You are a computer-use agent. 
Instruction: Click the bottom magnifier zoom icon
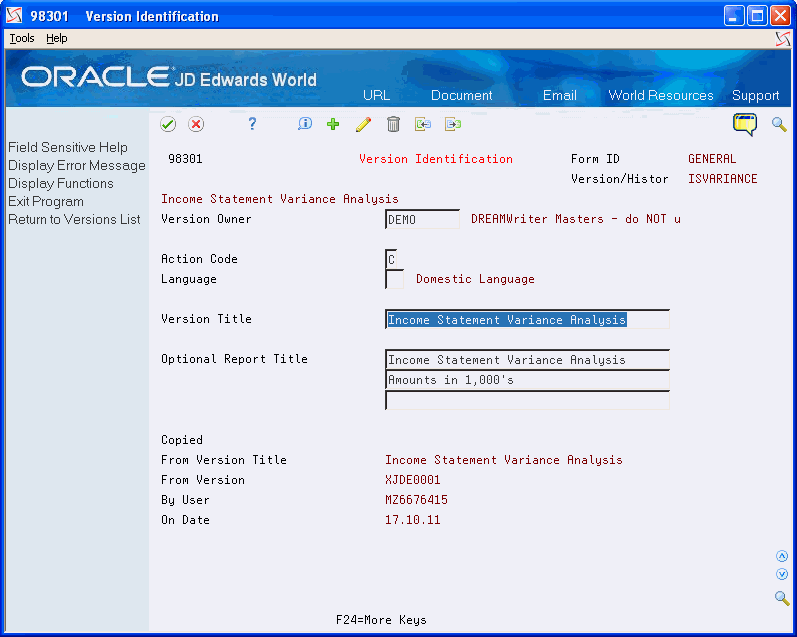(x=782, y=598)
